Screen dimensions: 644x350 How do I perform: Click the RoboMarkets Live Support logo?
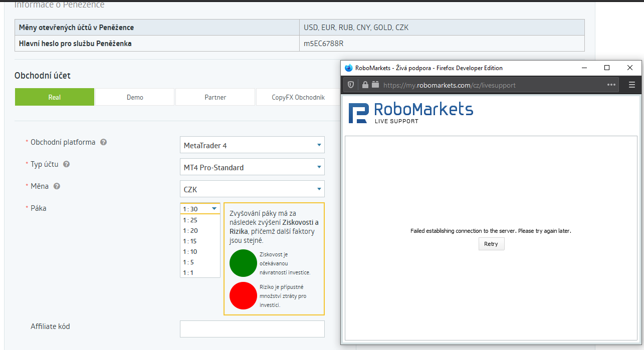click(411, 113)
